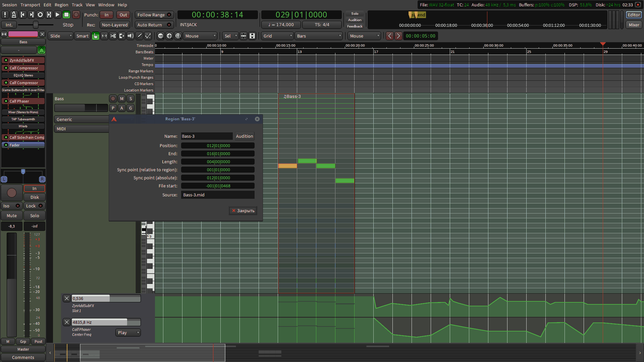Select the Audition speaker tool
The image size is (644, 362).
[x=130, y=36]
